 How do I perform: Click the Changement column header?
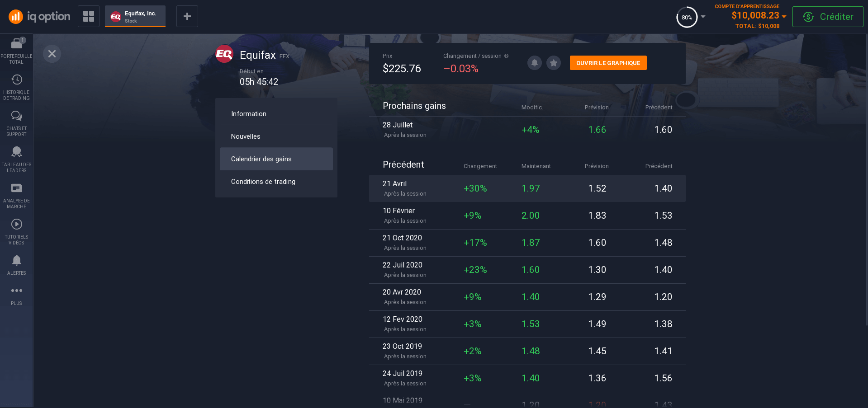(480, 166)
